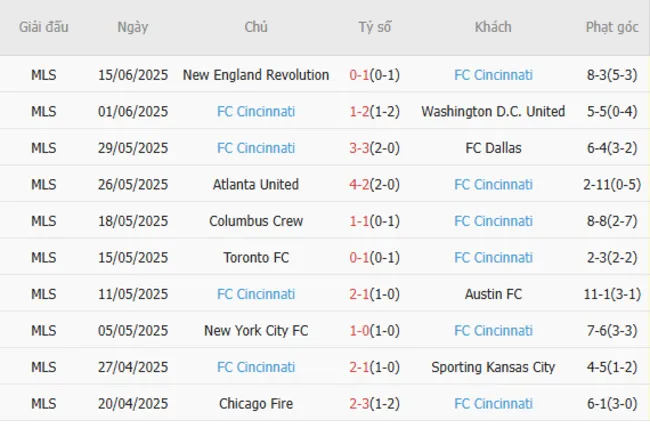This screenshot has width=650, height=436.
Task: Click the Austin FC away team
Action: click(x=493, y=294)
